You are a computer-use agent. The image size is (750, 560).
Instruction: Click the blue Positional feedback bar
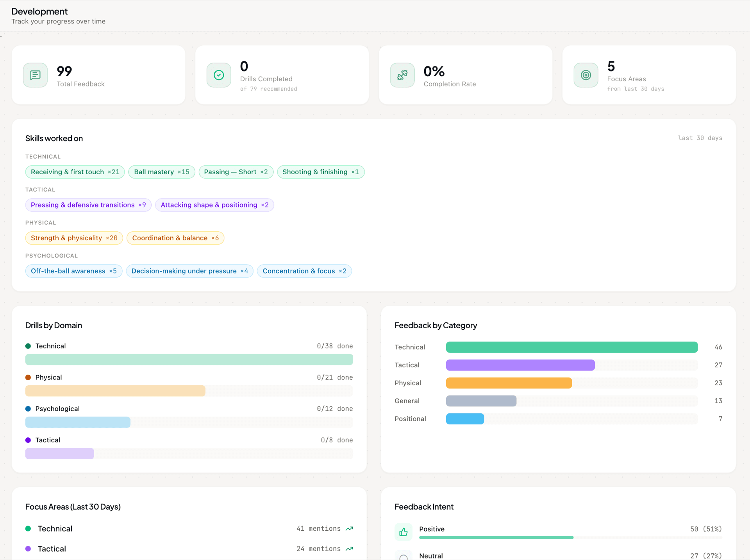coord(465,419)
